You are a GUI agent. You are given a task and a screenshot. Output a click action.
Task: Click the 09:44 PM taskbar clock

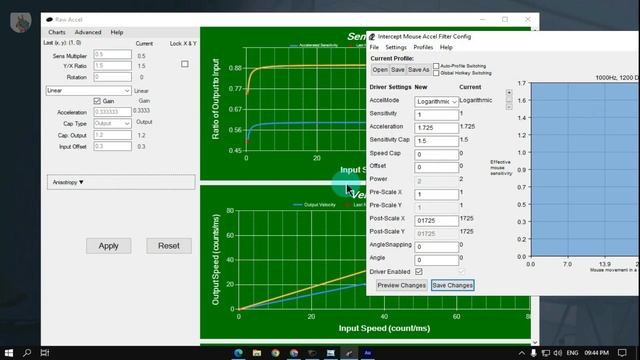(x=596, y=353)
